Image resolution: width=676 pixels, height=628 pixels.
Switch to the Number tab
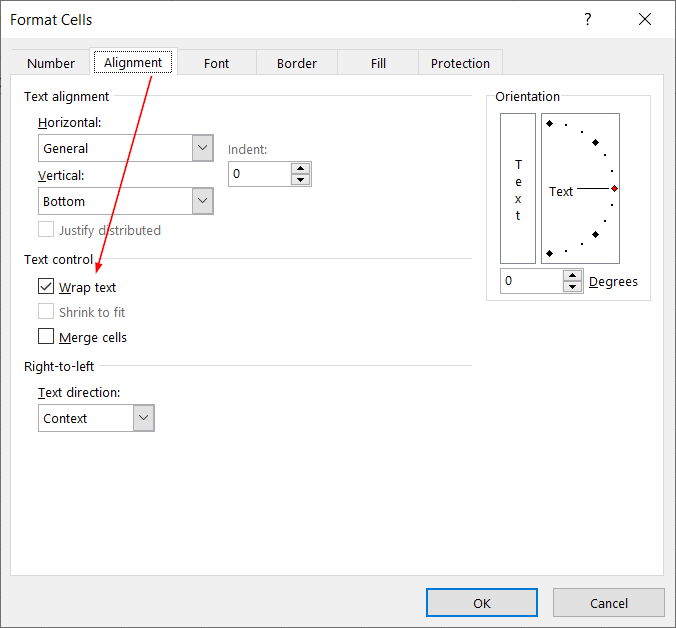[51, 63]
